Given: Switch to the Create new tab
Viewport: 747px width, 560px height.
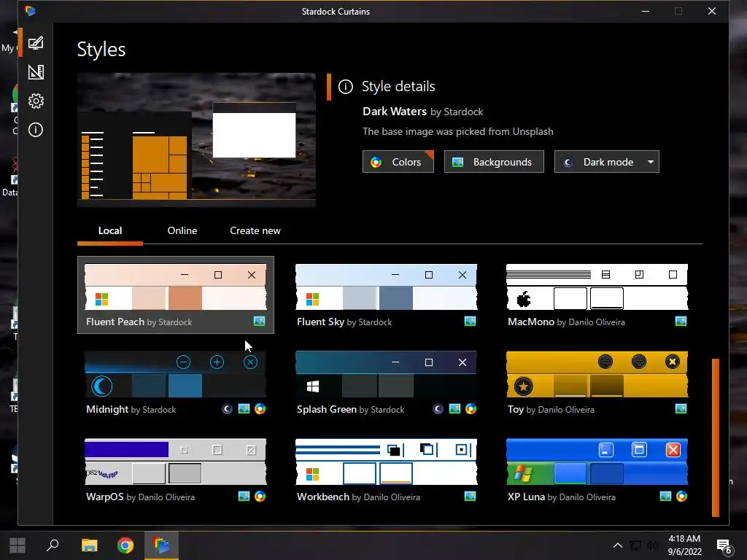Looking at the screenshot, I should (255, 230).
